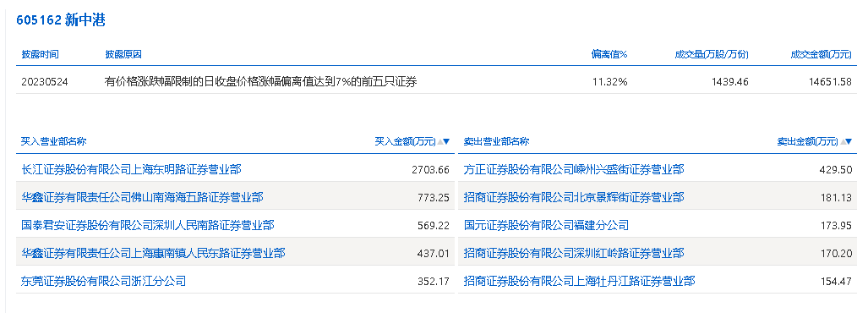Image resolution: width=868 pixels, height=313 pixels.
Task: Click 披露时间 column header
Action: [x=40, y=54]
